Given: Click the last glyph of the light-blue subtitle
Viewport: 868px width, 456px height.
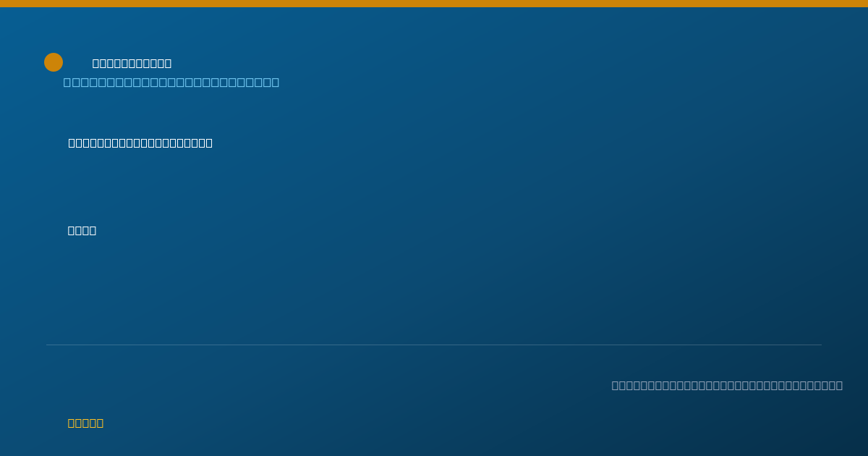Looking at the screenshot, I should point(275,83).
